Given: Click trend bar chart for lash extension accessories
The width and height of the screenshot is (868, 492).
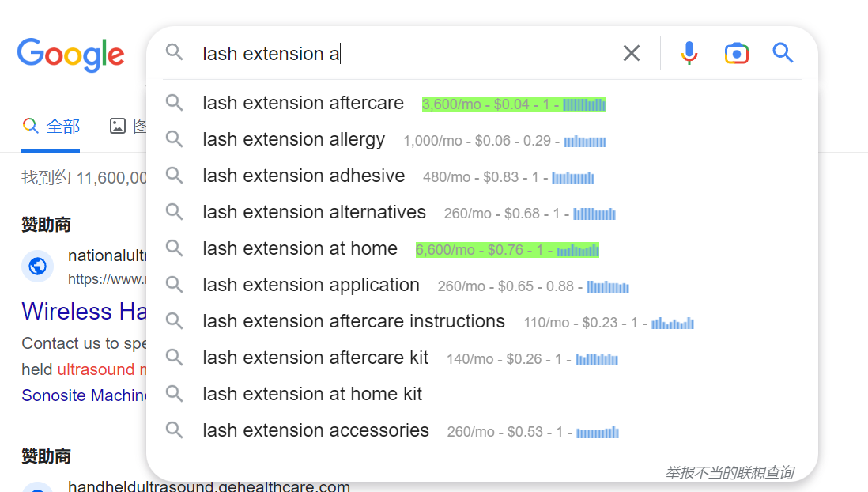Looking at the screenshot, I should click(x=598, y=432).
